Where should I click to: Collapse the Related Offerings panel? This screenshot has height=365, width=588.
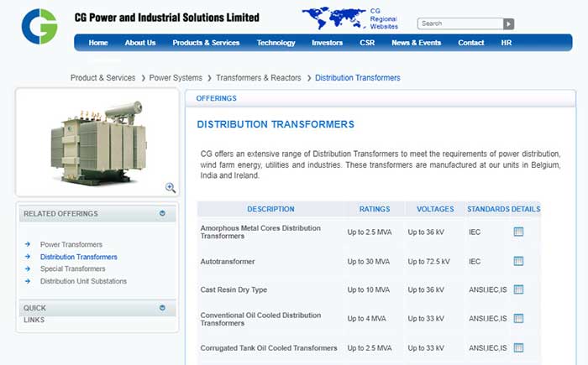pos(162,213)
